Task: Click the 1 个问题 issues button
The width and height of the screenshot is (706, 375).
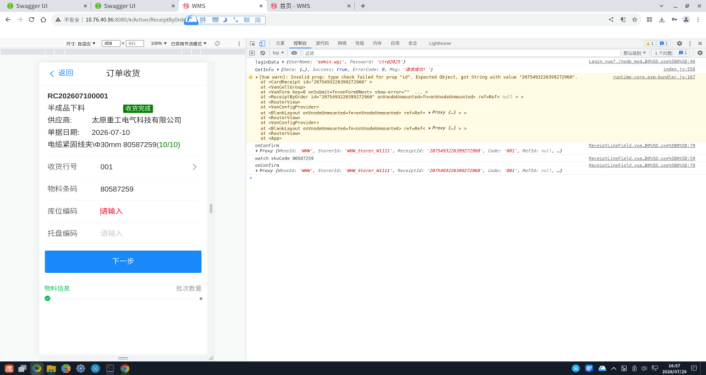Action: 671,53
